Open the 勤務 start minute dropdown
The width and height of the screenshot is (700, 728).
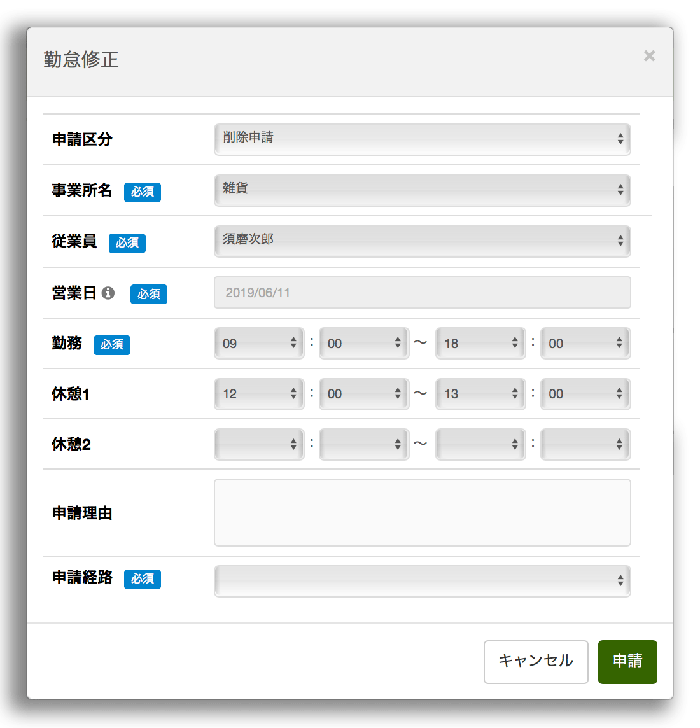363,344
